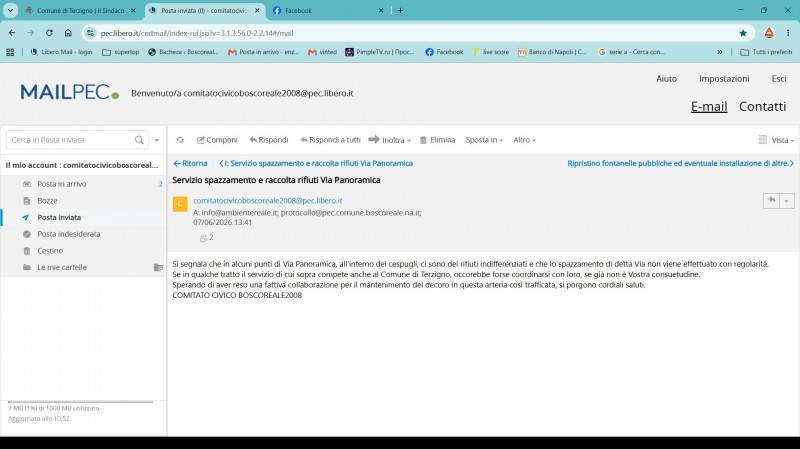Close the Posta inviata browser tab

(x=257, y=10)
